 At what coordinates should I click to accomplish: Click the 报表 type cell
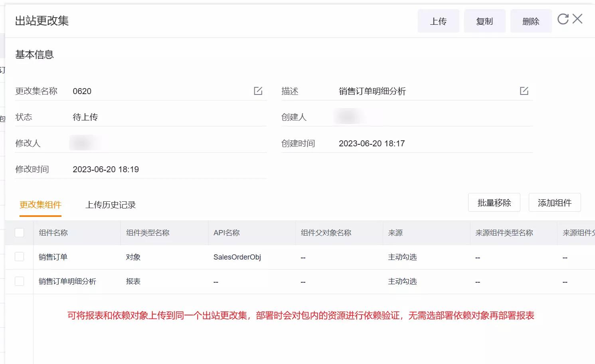pyautogui.click(x=133, y=281)
